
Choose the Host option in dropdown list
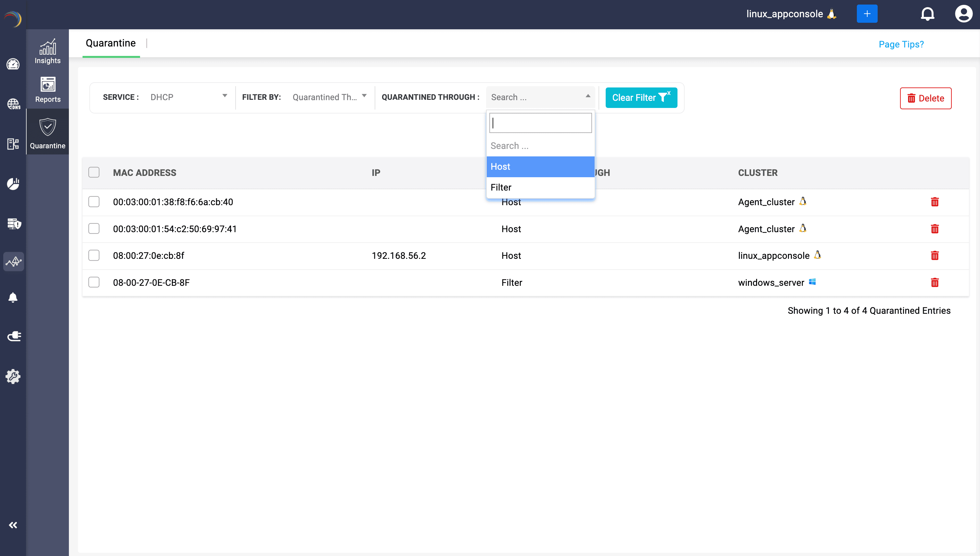pos(540,166)
